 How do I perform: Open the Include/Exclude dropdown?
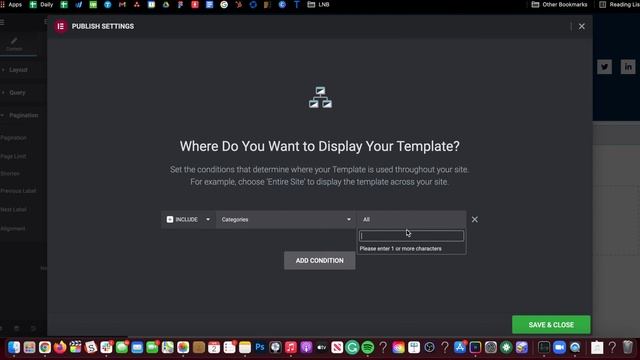(188, 220)
